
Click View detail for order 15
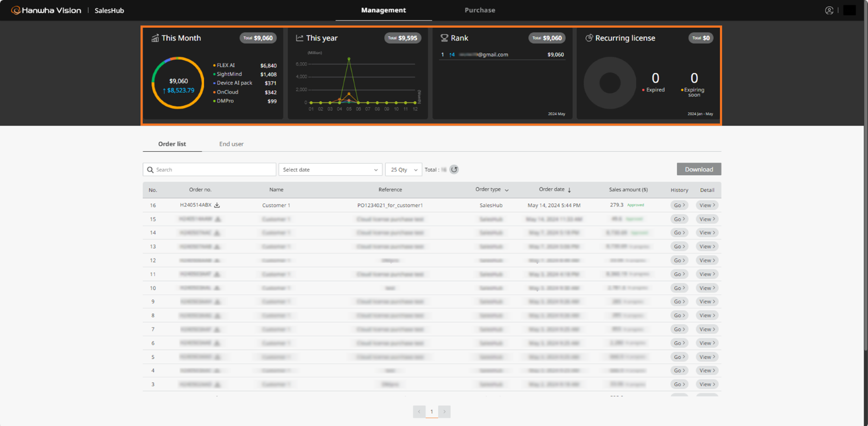coord(707,219)
